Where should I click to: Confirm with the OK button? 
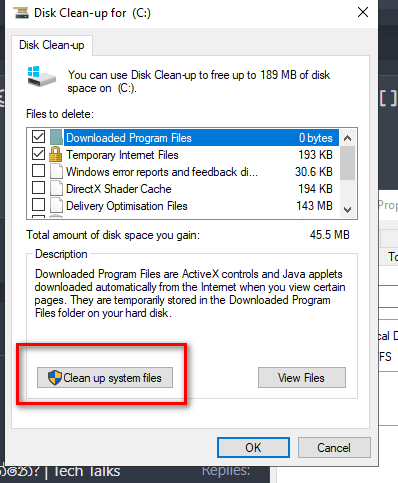[x=253, y=448]
